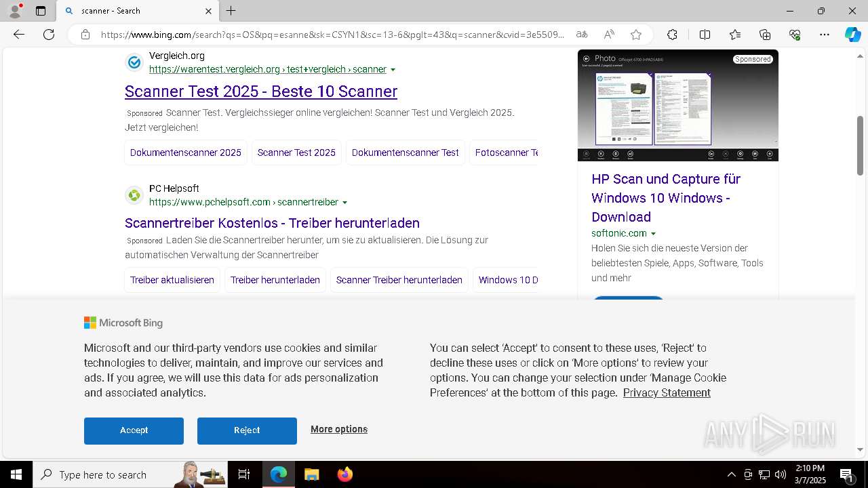Close the scanner - Search tab
Screen dimensions: 868x488
[208, 11]
